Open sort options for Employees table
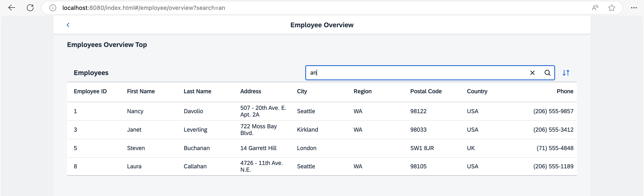Viewport: 644px width, 196px height. click(566, 73)
